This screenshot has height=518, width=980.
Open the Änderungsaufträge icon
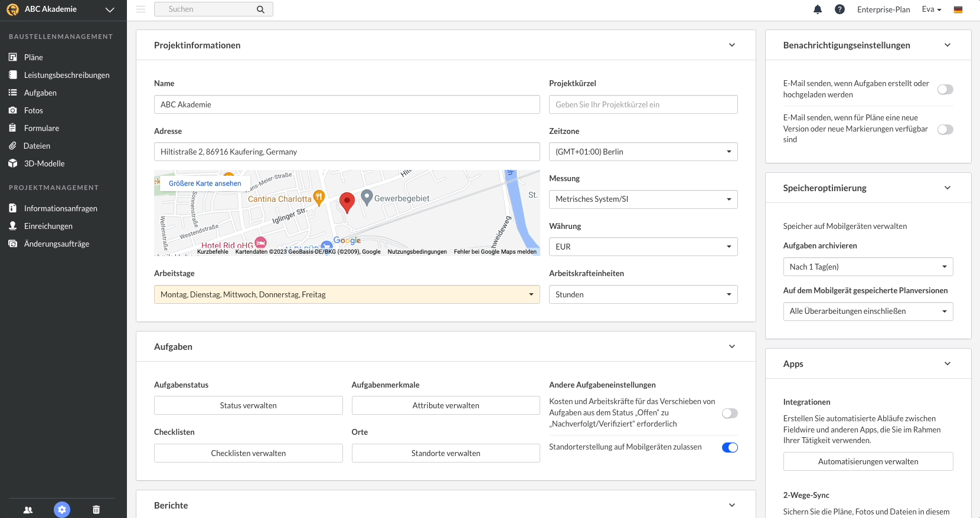[x=12, y=244]
